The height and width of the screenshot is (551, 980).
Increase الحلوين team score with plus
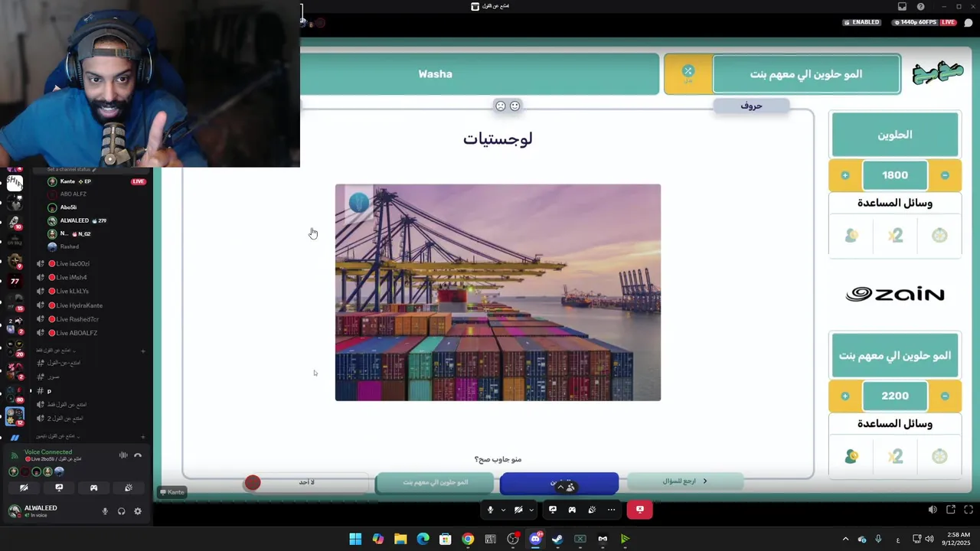(845, 175)
